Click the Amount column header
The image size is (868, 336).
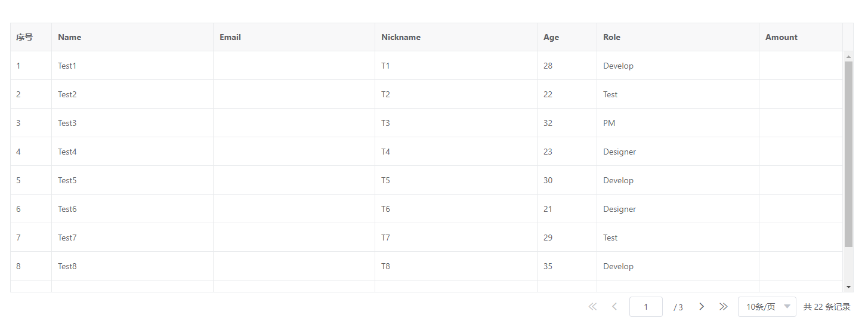(781, 37)
